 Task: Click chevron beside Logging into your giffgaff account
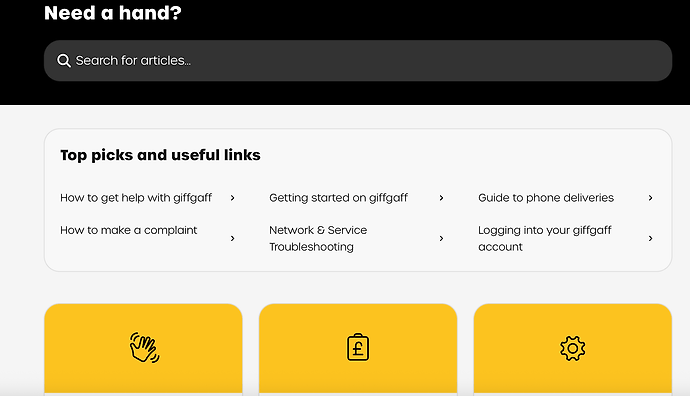click(650, 238)
